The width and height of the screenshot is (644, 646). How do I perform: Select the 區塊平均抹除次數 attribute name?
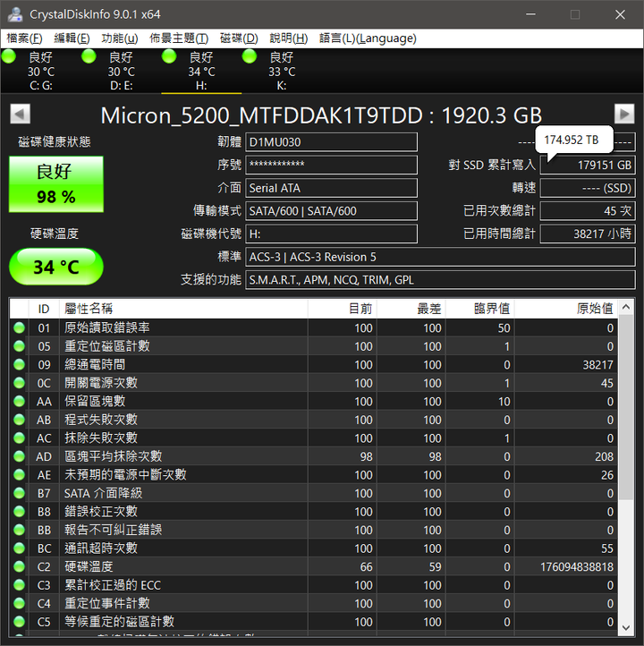114,456
